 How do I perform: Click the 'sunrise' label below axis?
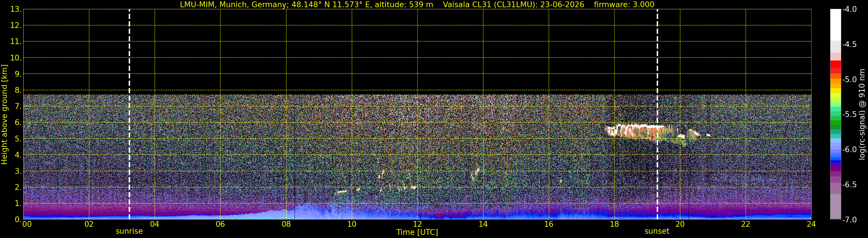[129, 231]
